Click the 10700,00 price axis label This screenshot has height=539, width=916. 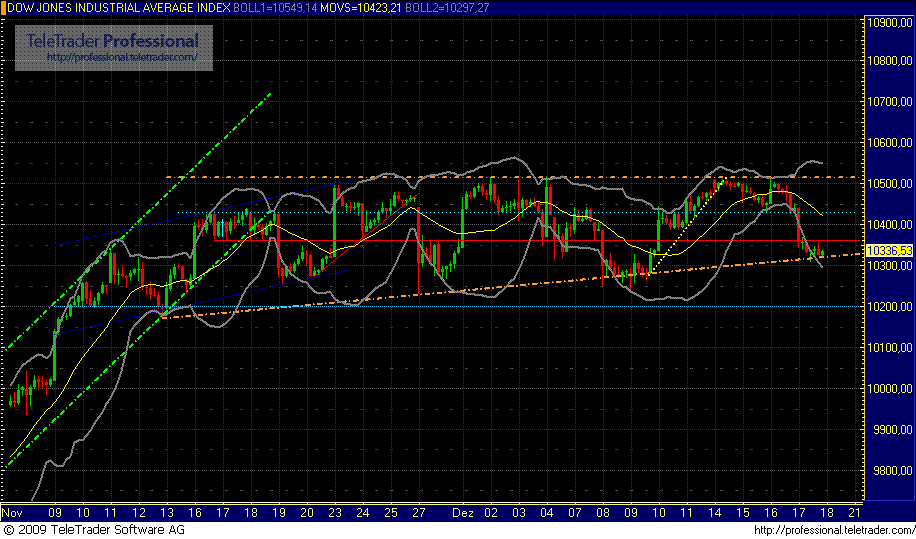click(890, 102)
